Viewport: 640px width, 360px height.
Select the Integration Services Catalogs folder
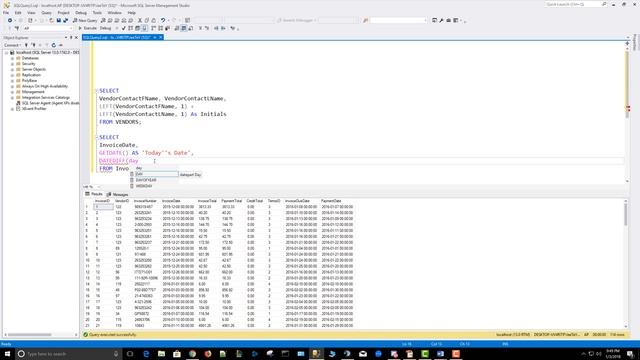click(x=45, y=98)
